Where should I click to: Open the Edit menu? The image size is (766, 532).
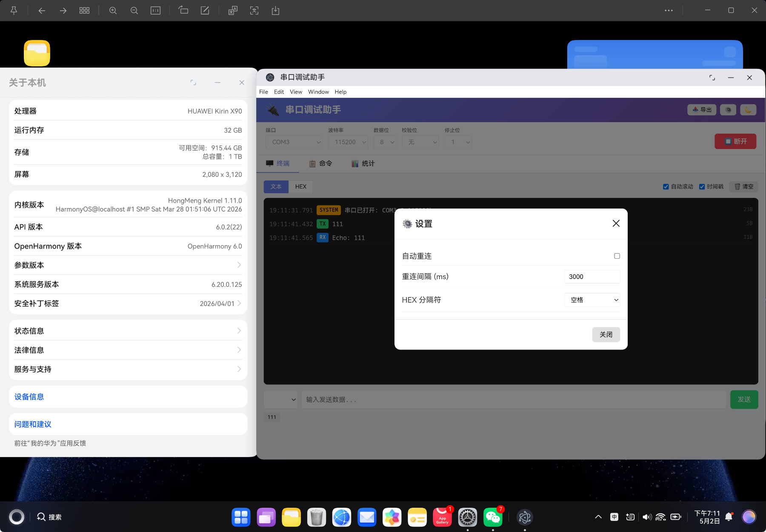tap(279, 92)
